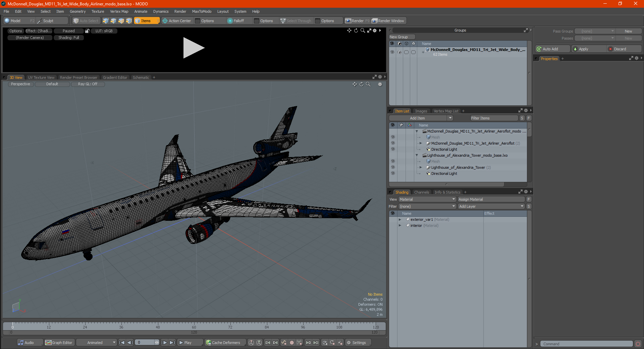Toggle visibility of the MD11 group
644x349 pixels.
pyautogui.click(x=392, y=52)
